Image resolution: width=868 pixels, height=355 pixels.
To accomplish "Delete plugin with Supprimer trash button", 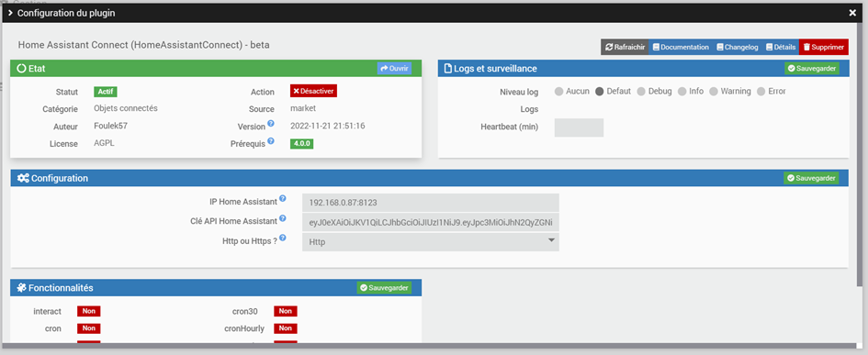I will pos(824,47).
